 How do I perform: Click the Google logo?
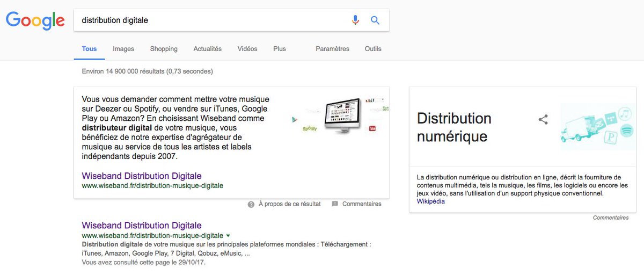coord(35,21)
